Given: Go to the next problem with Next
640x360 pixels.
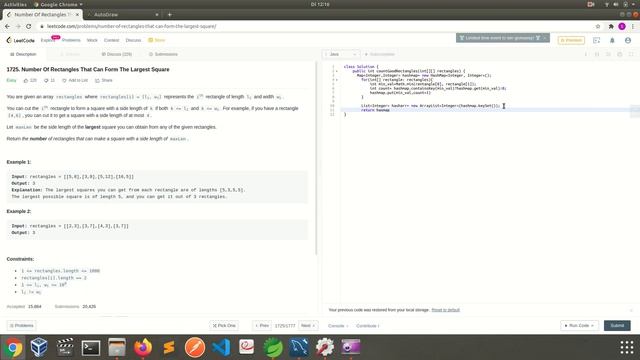Looking at the screenshot, I should 308,326.
